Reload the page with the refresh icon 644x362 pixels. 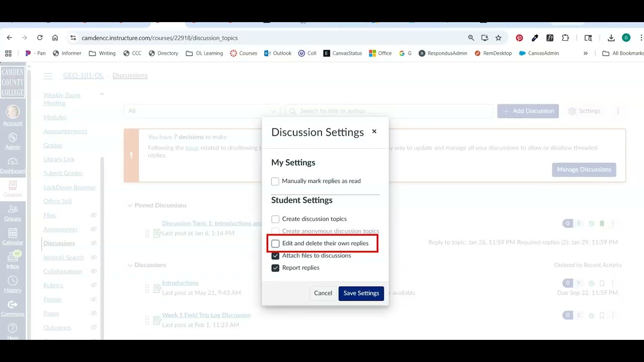[40, 38]
